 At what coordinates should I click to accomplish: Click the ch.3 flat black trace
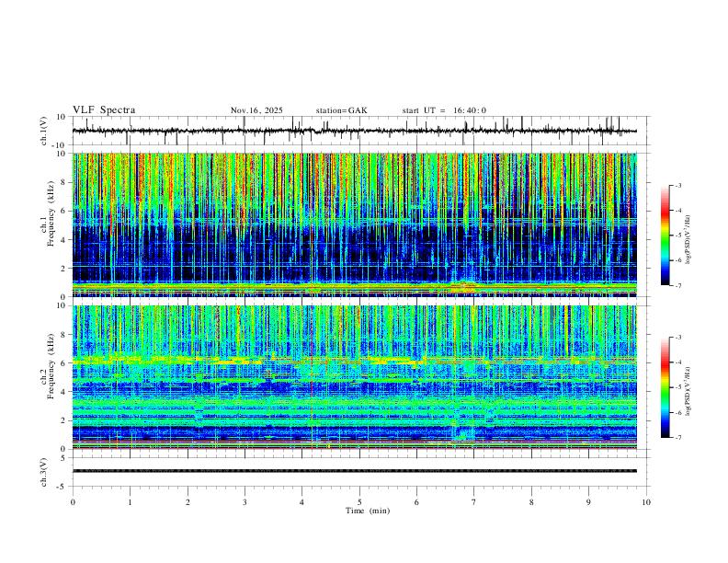[x=355, y=471]
